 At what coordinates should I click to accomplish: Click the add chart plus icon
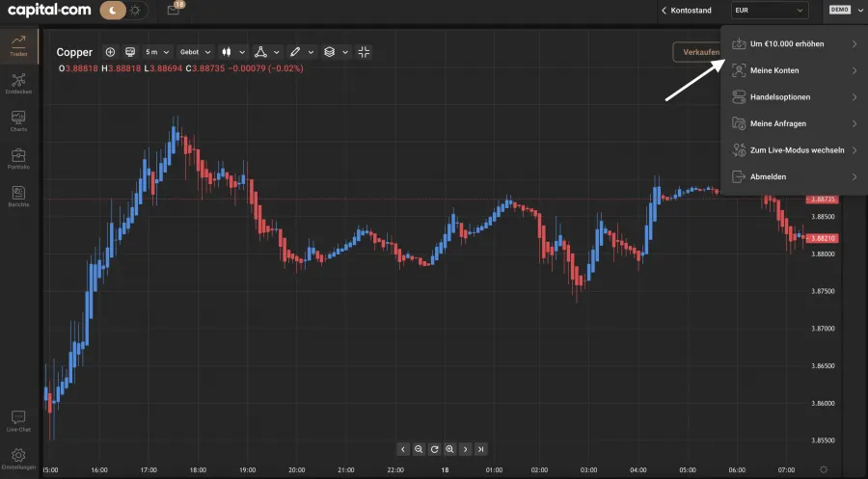coord(110,52)
